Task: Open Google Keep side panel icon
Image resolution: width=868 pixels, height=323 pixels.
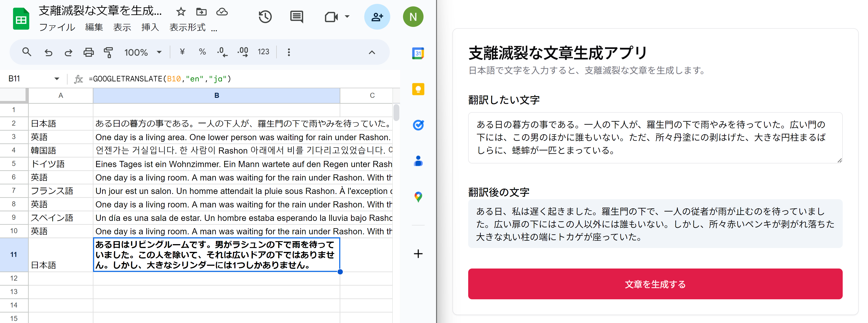Action: coord(418,89)
